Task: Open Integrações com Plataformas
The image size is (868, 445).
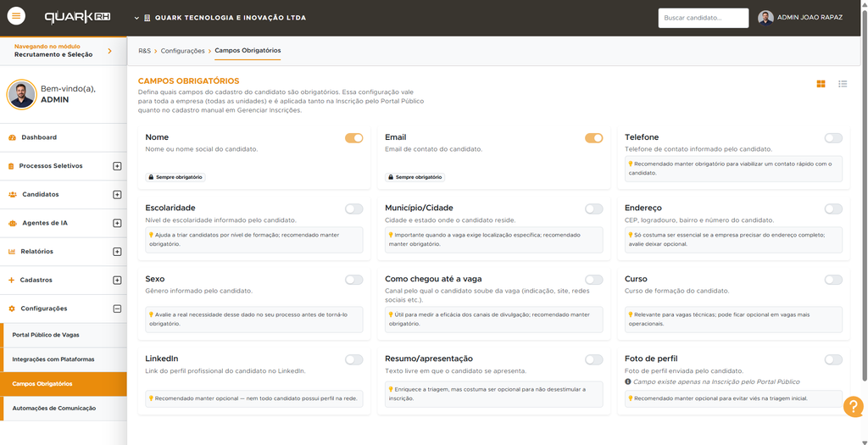Action: (63, 359)
